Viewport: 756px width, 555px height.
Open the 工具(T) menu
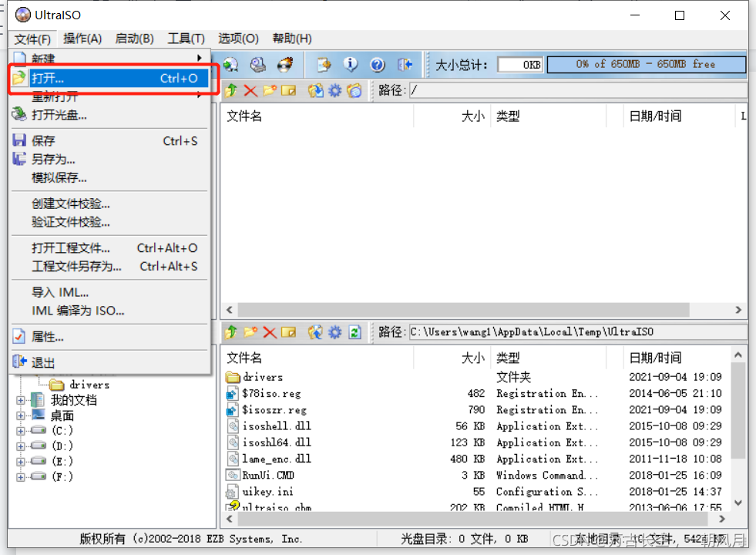coord(186,39)
